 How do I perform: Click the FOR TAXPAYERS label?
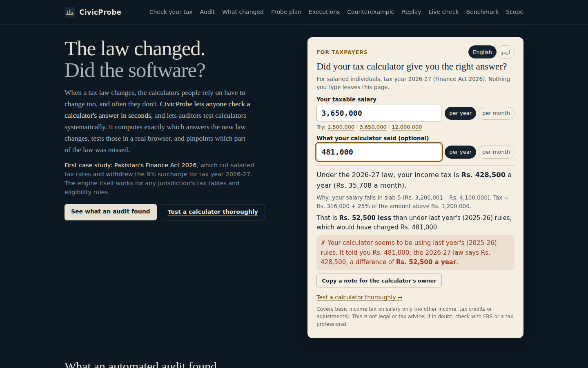point(342,52)
